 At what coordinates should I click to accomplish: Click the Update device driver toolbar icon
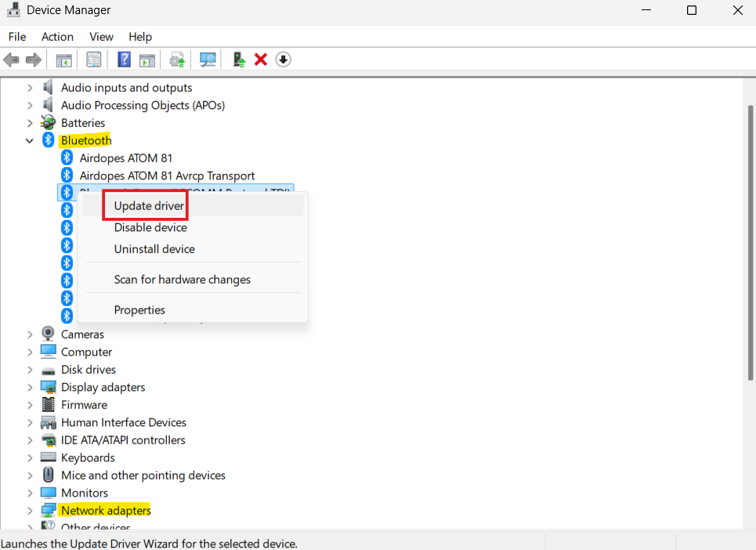239,60
